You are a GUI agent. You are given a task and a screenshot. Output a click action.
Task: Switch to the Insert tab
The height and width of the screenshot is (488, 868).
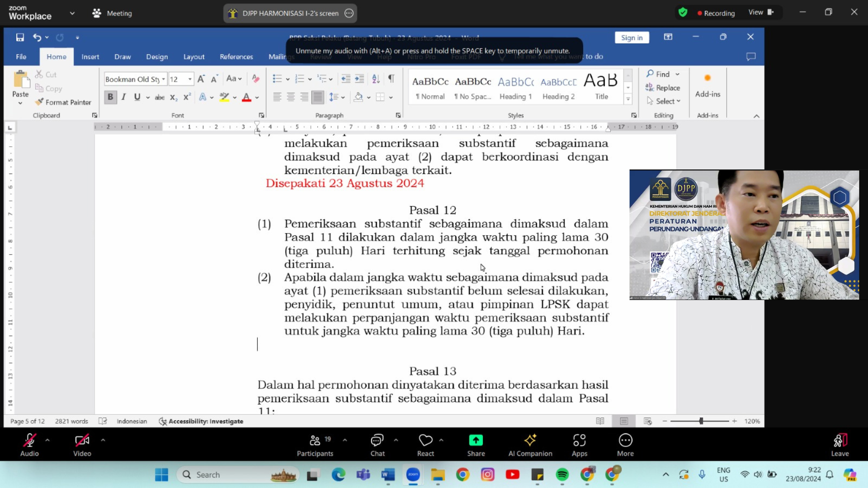click(90, 56)
